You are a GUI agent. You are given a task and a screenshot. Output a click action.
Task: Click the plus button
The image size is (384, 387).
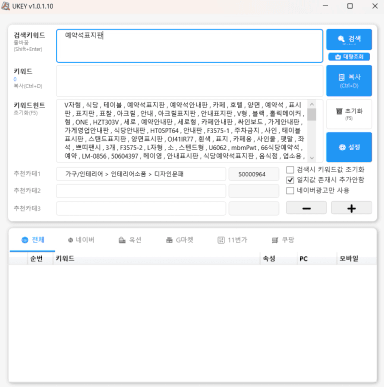351,208
